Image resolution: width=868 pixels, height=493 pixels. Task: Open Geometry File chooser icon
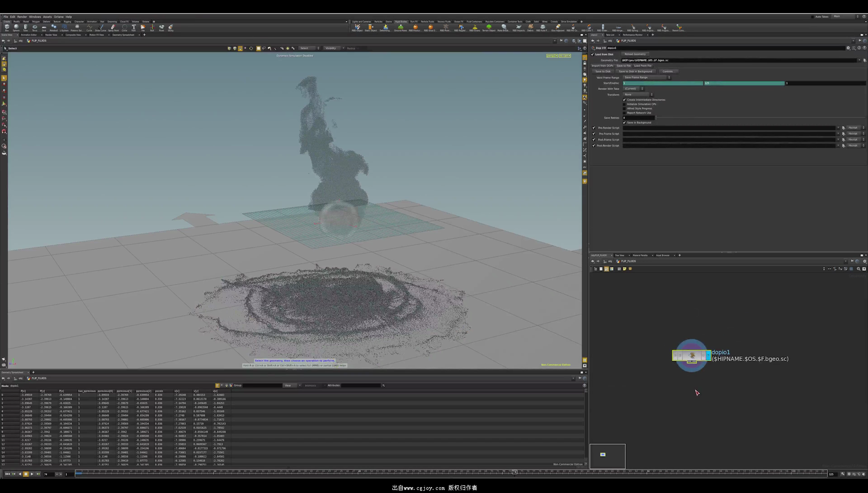tap(864, 60)
